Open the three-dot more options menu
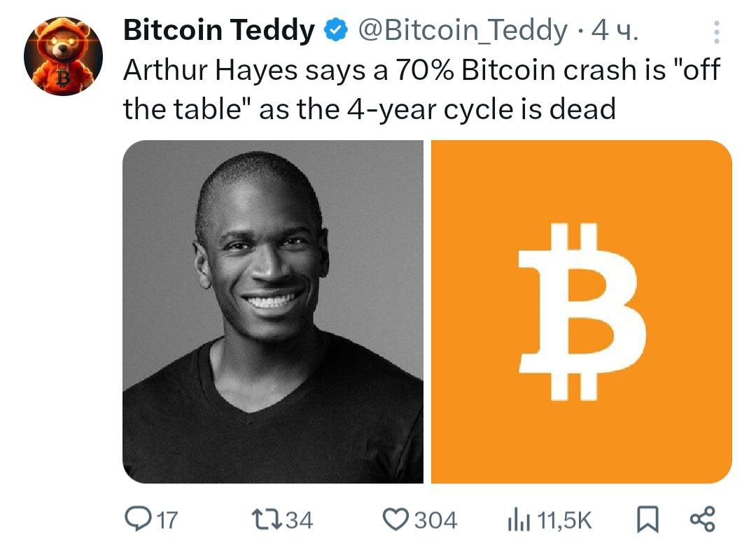The width and height of the screenshot is (756, 545). coord(715,32)
